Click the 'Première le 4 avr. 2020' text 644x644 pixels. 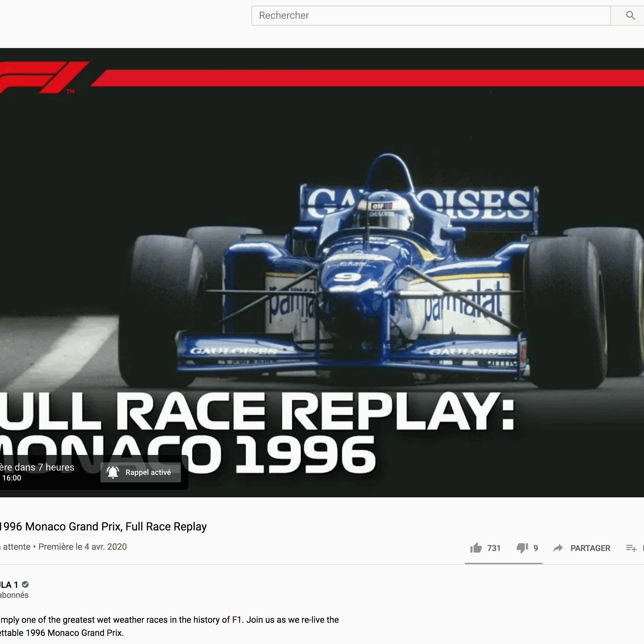pyautogui.click(x=83, y=547)
